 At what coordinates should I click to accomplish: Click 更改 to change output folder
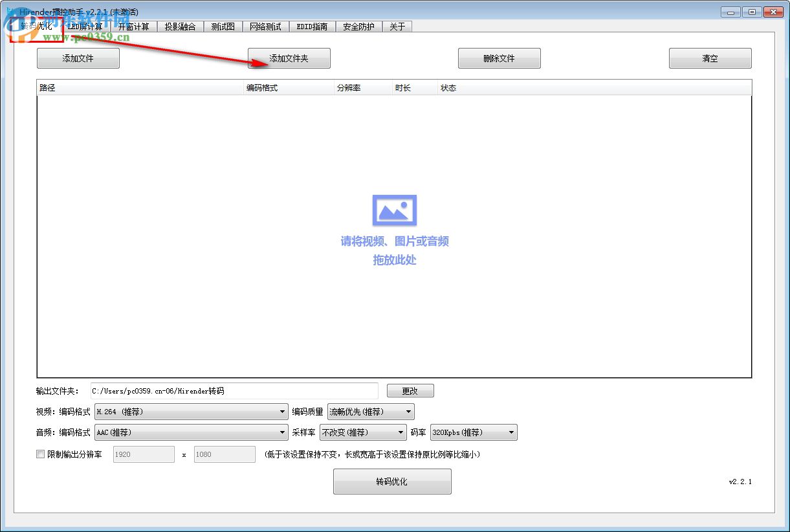(x=410, y=390)
